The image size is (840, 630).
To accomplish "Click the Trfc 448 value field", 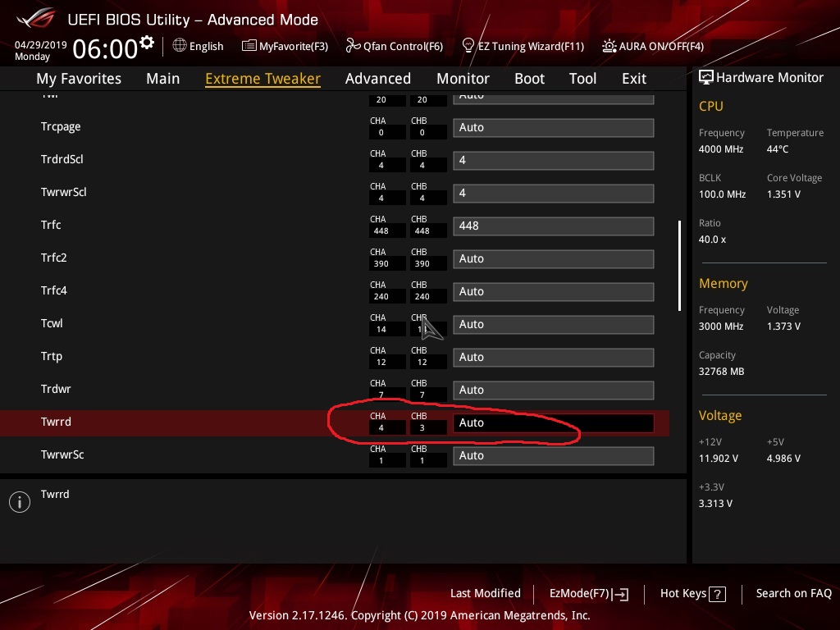I will pos(554,226).
